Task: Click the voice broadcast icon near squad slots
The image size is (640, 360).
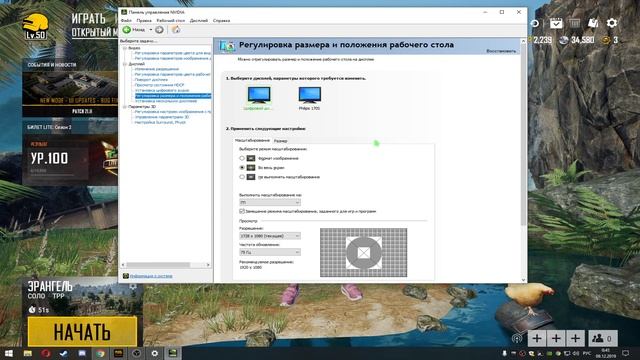Action: pos(517,338)
